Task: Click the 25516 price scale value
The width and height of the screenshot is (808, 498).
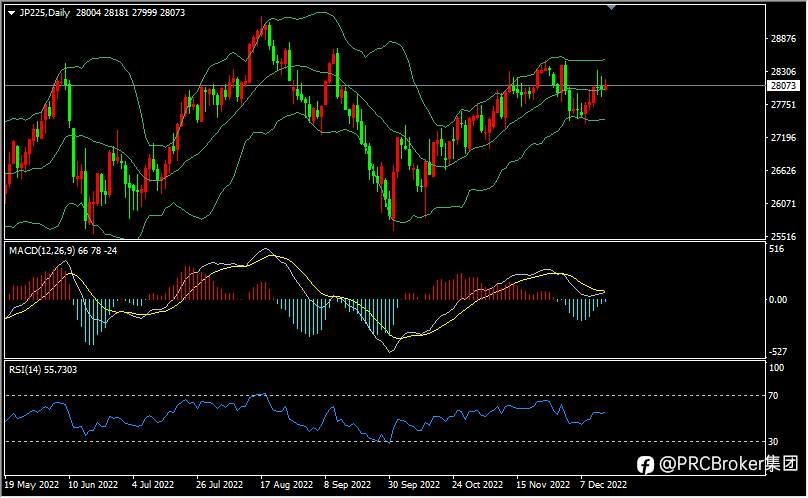Action: [x=783, y=237]
